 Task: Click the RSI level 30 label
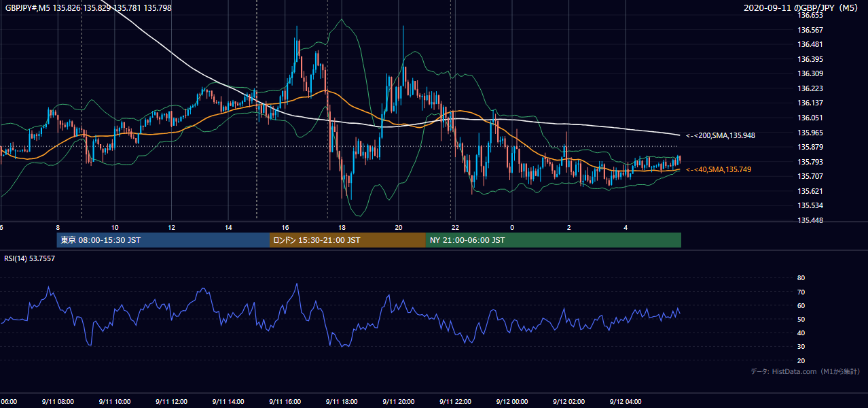tap(801, 347)
